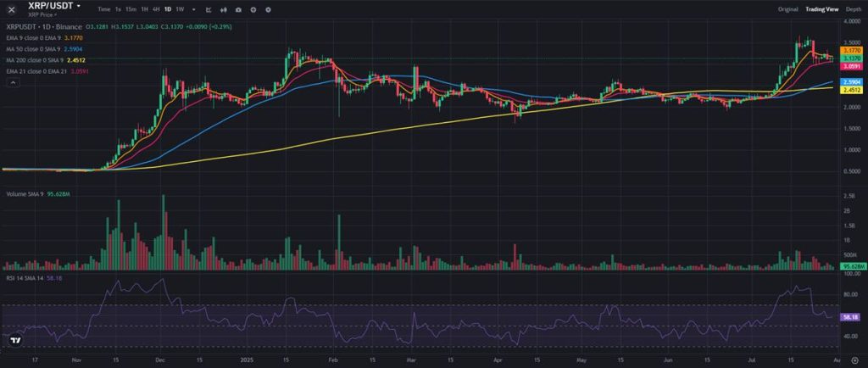This screenshot has width=868, height=368.
Task: Open the chart drawing tools icon
Action: pyautogui.click(x=209, y=9)
